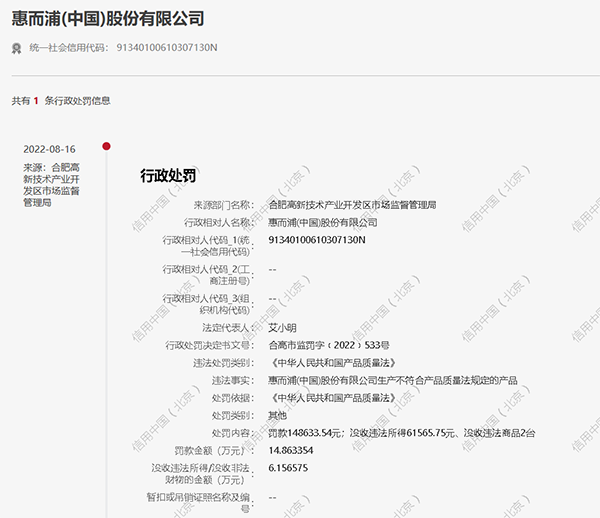This screenshot has width=600, height=518.
Task: Click the 处罚类别 value 其他
Action: [x=277, y=415]
